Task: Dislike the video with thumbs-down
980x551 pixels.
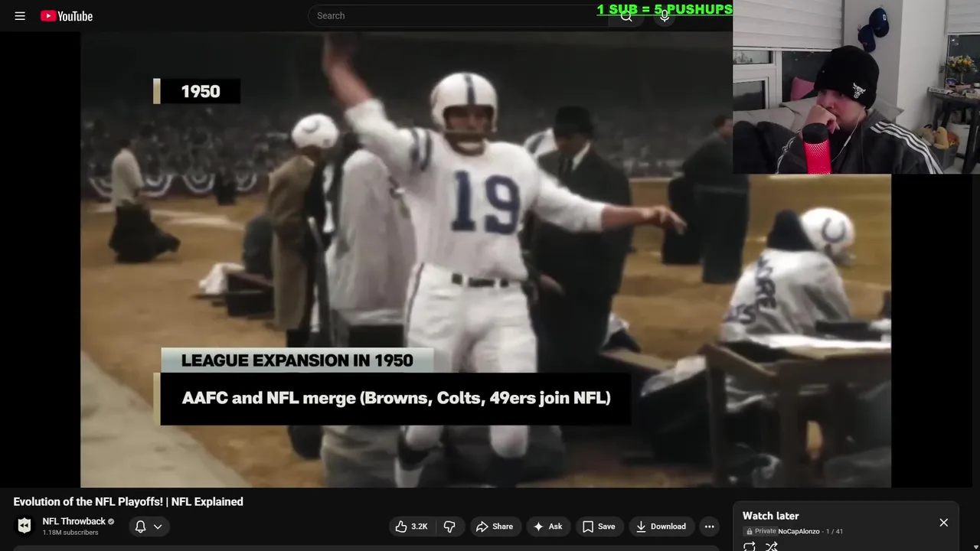Action: 449,527
